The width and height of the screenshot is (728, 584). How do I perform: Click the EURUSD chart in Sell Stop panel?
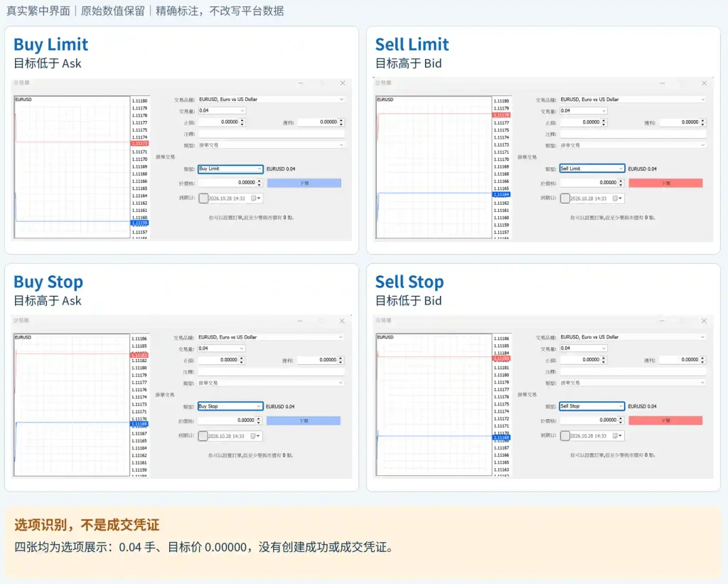coord(434,405)
